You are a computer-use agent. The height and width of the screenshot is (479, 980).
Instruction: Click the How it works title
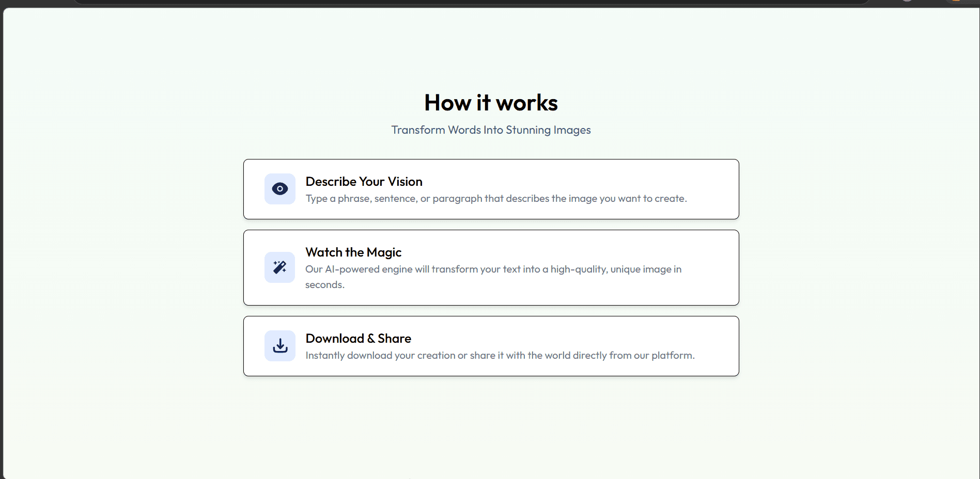click(x=491, y=103)
